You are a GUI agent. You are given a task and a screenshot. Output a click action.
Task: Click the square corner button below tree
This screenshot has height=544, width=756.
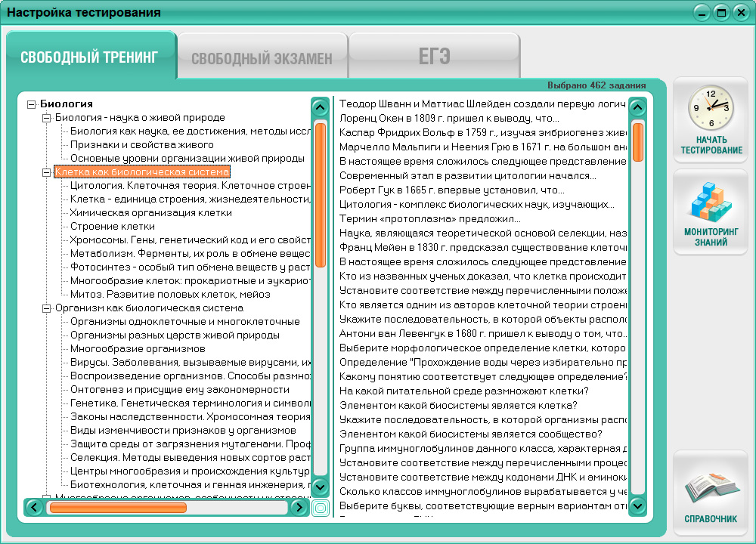click(x=320, y=508)
